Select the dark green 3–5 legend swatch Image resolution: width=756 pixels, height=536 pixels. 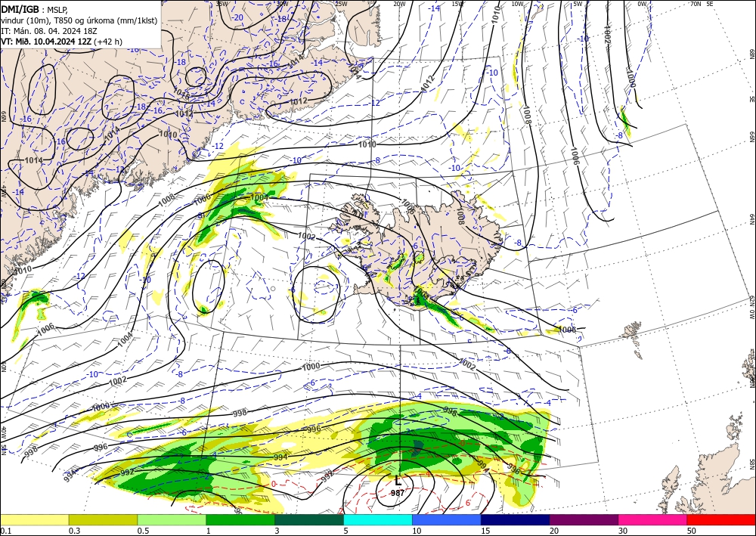coord(309,519)
